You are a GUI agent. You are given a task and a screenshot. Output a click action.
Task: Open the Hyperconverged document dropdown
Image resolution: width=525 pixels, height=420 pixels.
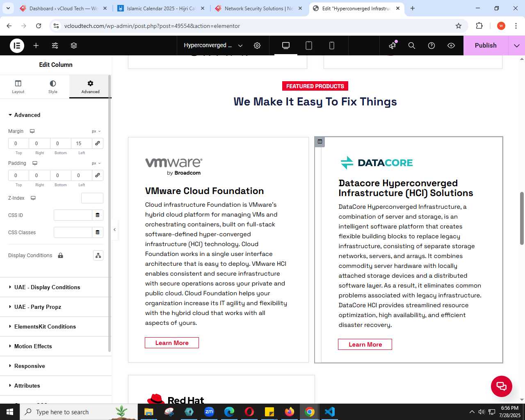(213, 46)
